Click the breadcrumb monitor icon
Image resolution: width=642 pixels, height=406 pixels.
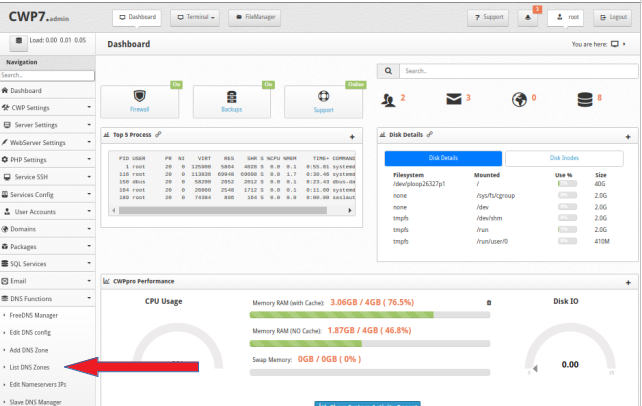(615, 44)
